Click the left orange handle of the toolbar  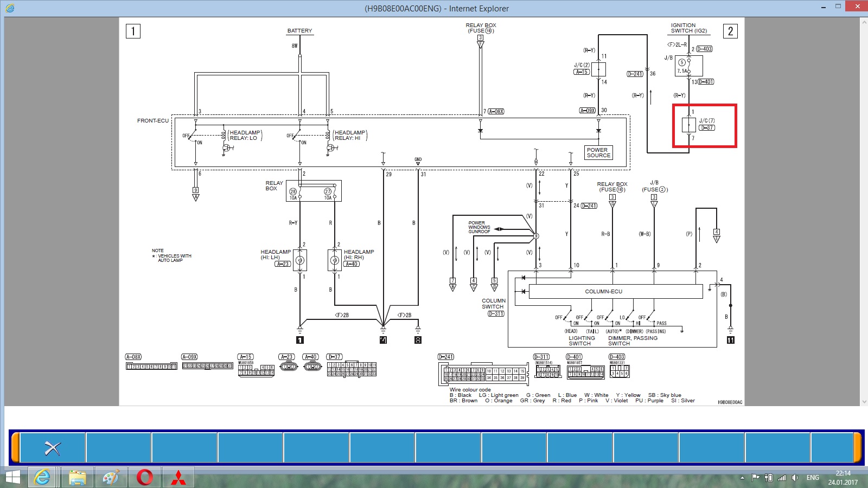point(15,448)
